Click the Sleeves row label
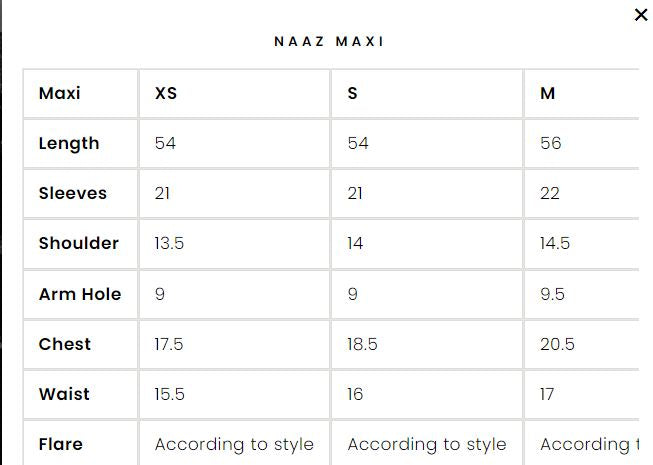Image resolution: width=653 pixels, height=465 pixels. pos(73,193)
